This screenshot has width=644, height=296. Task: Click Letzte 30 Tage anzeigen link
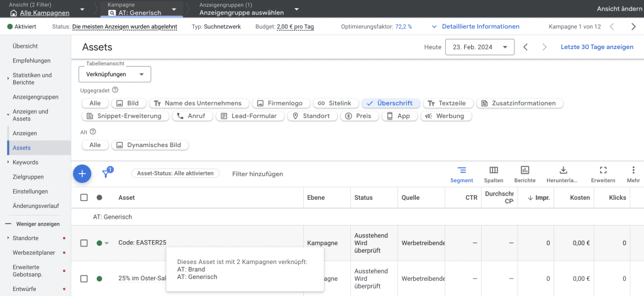[x=597, y=47]
